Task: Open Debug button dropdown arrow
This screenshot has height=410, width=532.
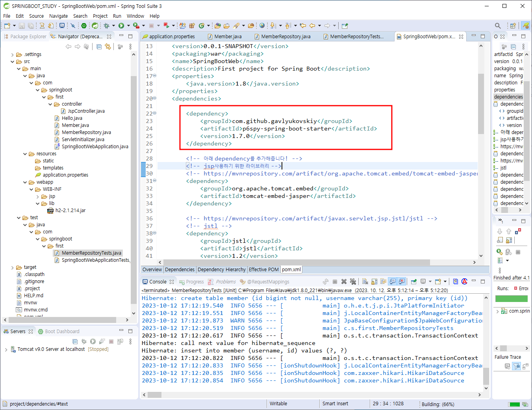Action: click(x=113, y=26)
